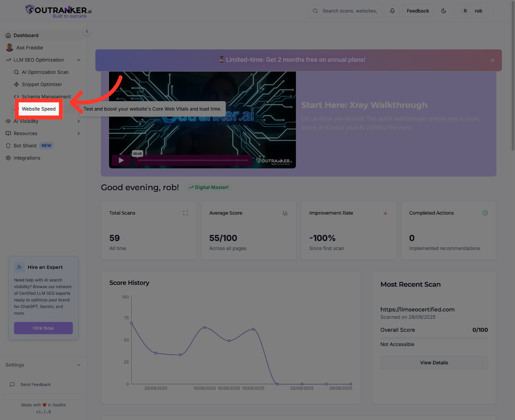Image resolution: width=515 pixels, height=420 pixels.
Task: Select Ask Freddie in the sidebar
Action: (x=29, y=47)
